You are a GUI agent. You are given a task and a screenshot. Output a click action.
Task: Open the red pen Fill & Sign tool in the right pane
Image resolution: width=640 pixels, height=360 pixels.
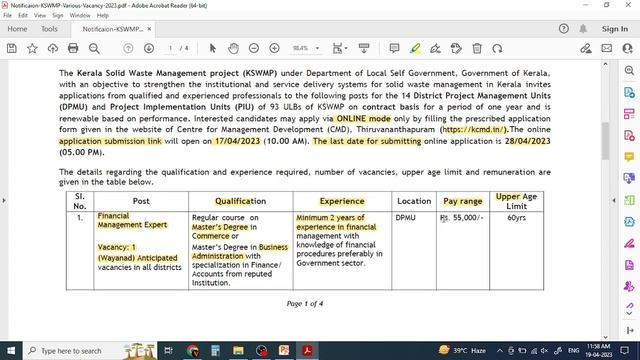(x=629, y=243)
